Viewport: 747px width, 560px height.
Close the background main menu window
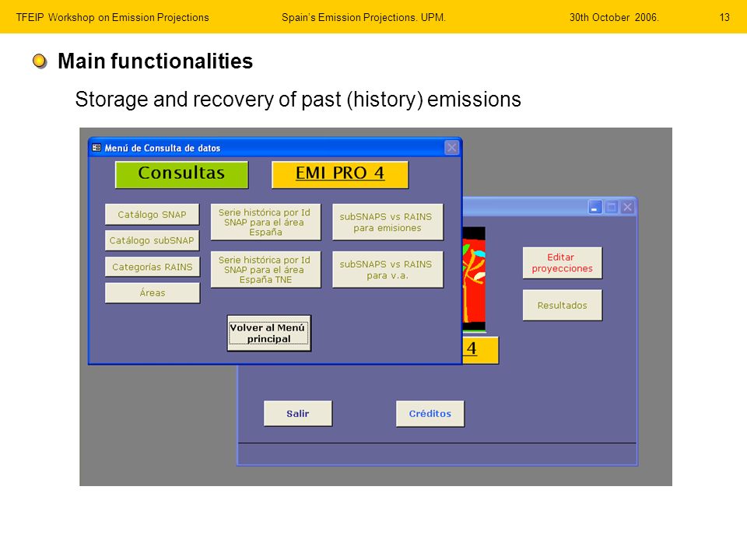627,207
